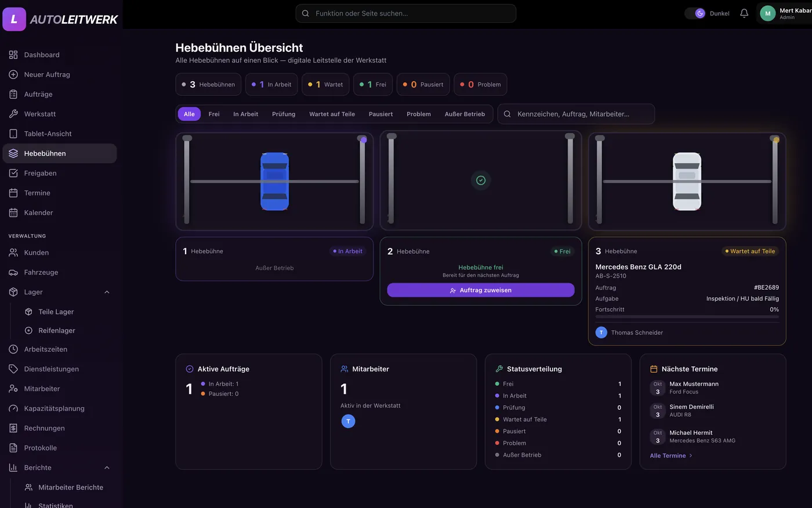Click the Fortschritt progress bar of Hebebühne 3
The height and width of the screenshot is (508, 812).
click(687, 317)
